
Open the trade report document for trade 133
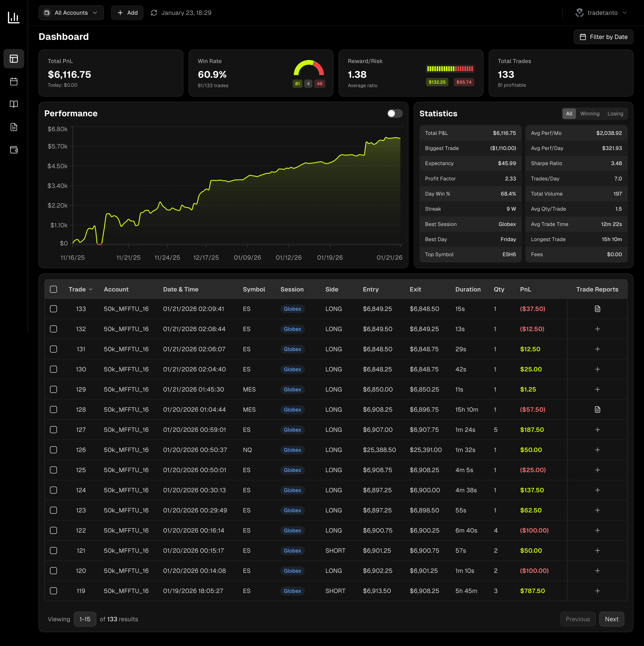coord(598,309)
